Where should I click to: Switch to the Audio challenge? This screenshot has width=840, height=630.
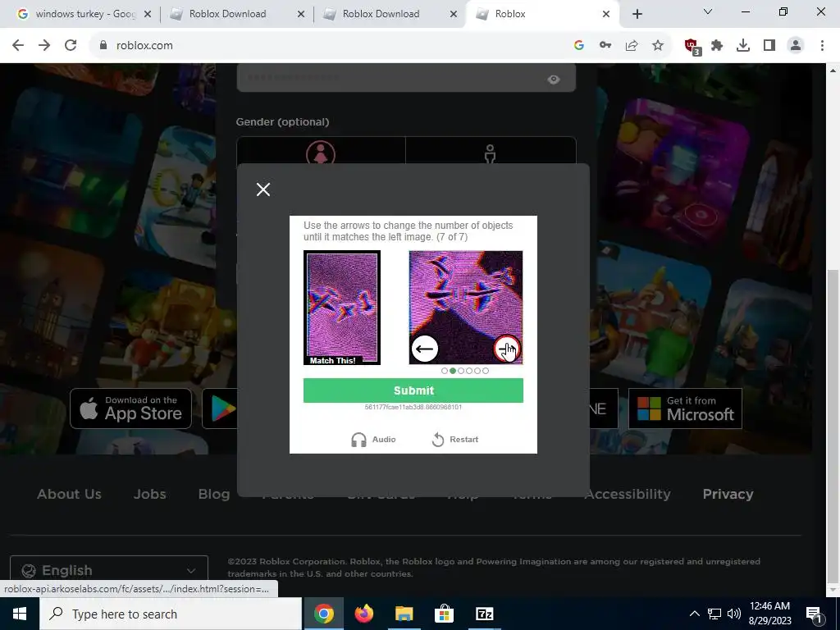coord(373,440)
